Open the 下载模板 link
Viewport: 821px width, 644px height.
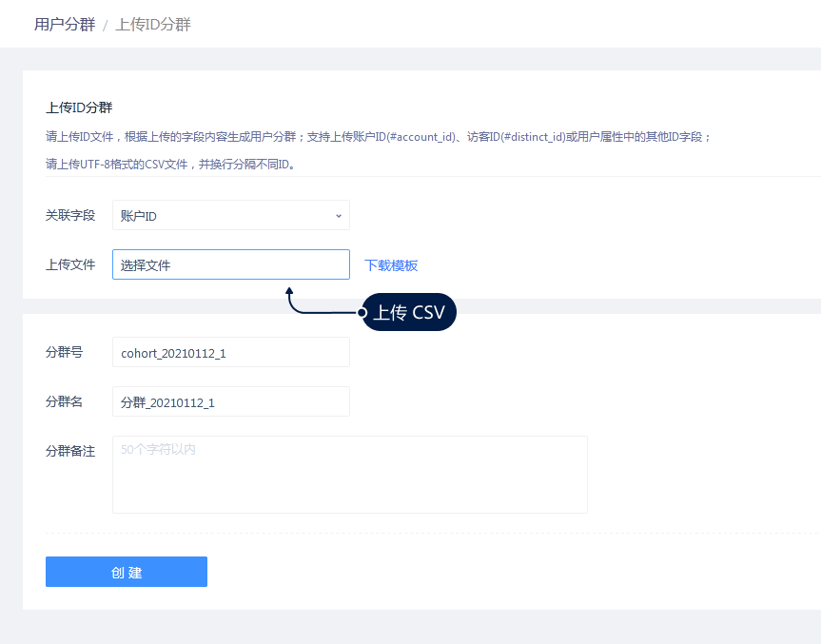click(391, 265)
